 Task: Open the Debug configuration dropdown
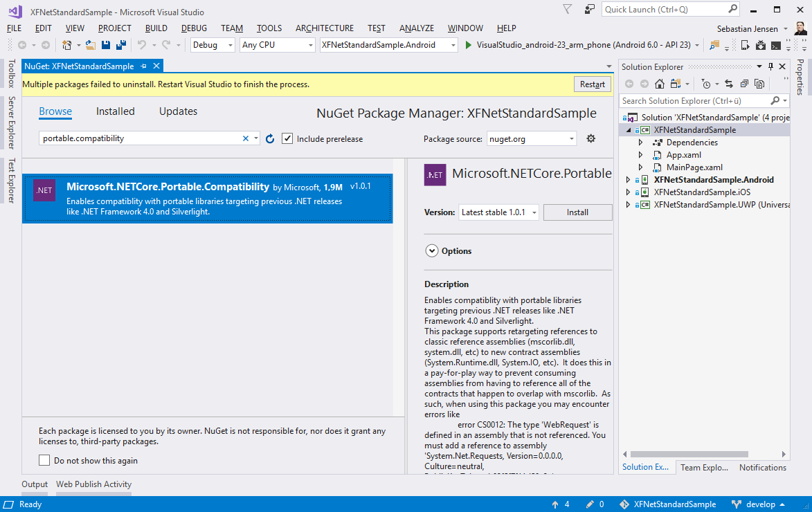click(213, 45)
